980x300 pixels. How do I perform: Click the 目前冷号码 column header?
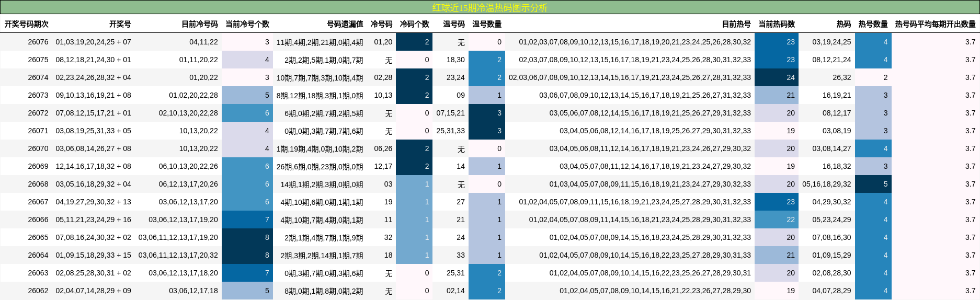pos(200,24)
